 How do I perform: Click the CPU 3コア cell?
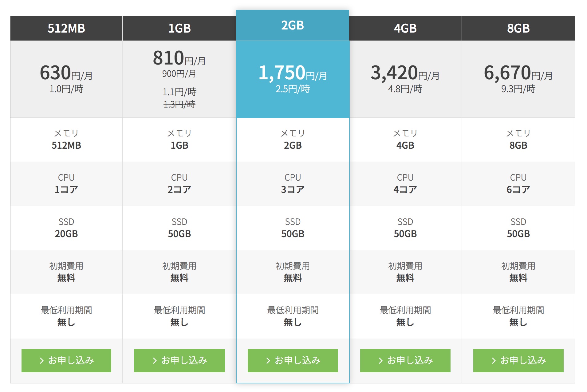tap(293, 184)
